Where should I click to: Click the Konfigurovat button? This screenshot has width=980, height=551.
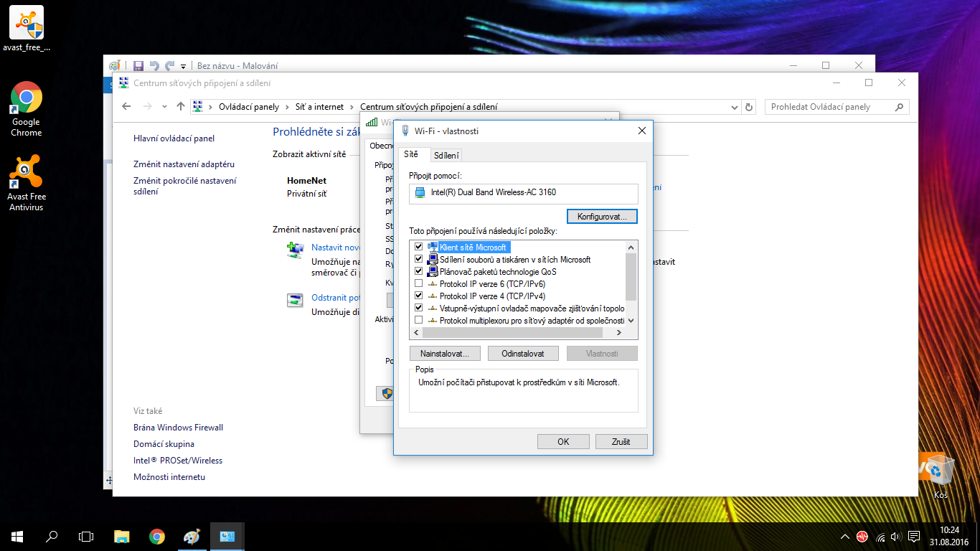click(x=602, y=216)
